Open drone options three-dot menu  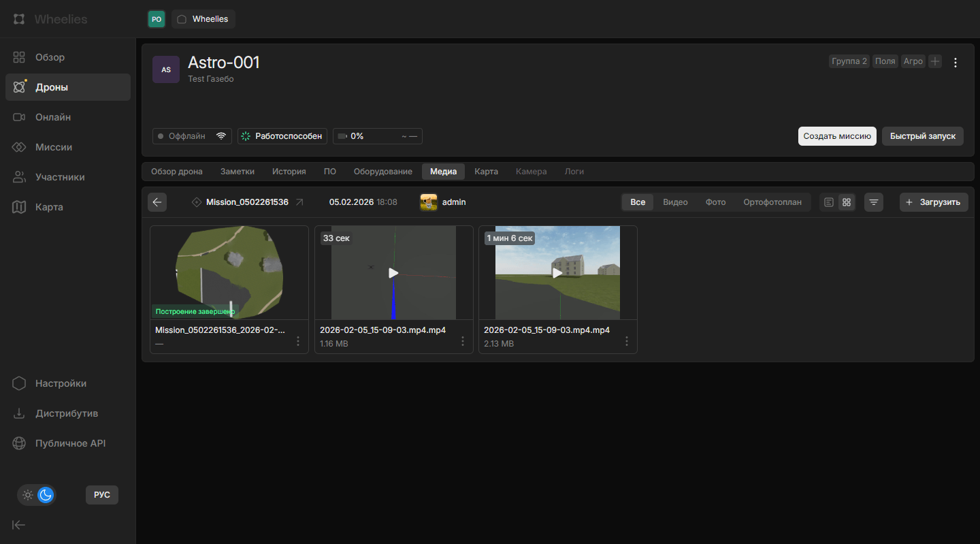955,63
